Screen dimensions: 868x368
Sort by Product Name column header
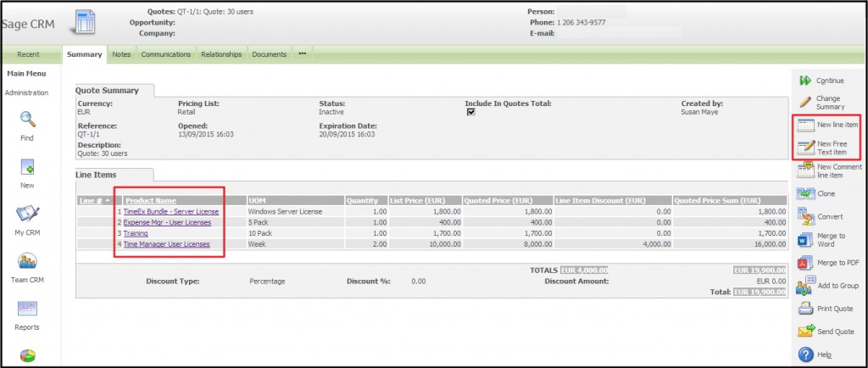(x=151, y=201)
